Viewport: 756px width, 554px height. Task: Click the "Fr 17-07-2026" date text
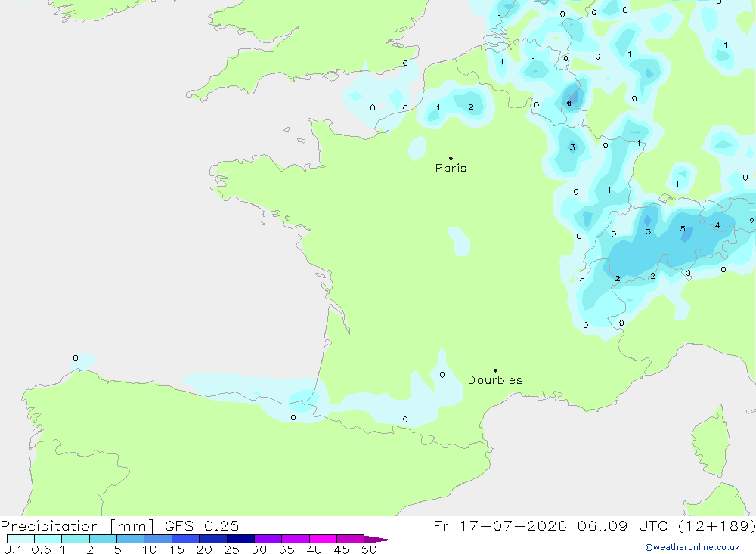click(x=500, y=525)
